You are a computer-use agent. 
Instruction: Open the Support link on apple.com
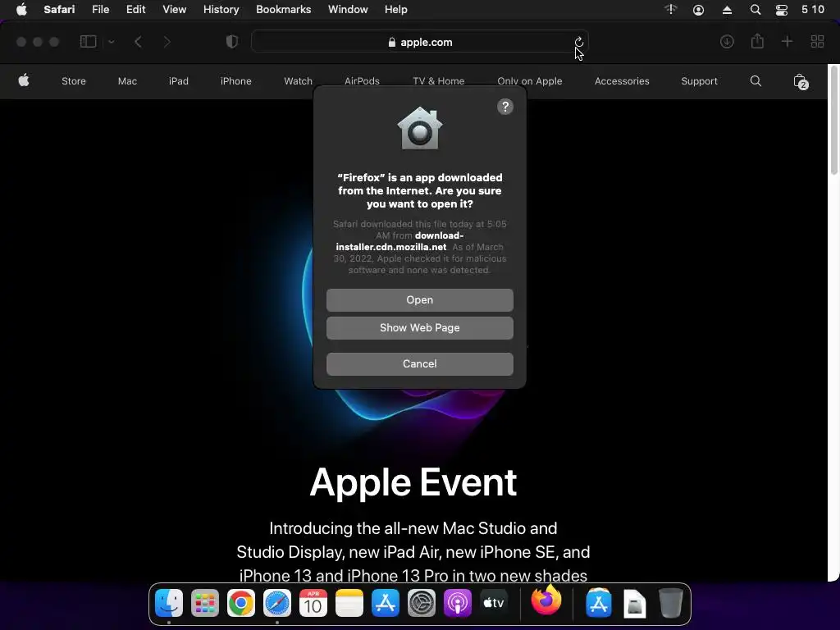coord(699,81)
